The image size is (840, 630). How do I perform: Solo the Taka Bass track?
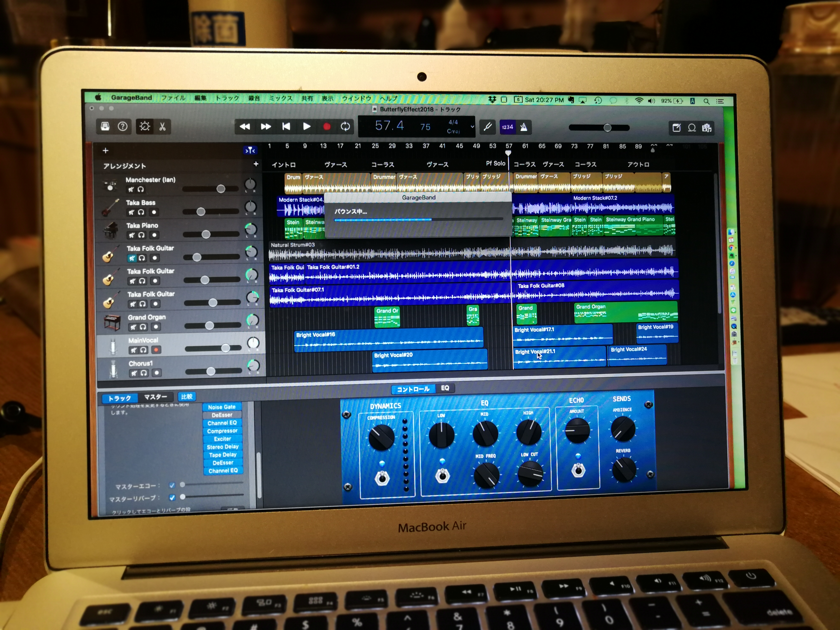coord(141,212)
